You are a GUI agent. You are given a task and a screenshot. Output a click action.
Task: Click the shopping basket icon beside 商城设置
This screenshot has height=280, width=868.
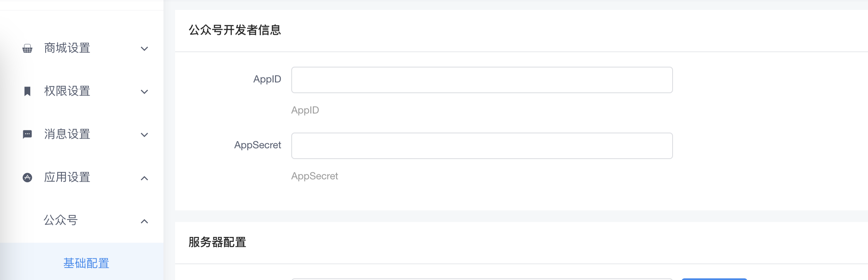[27, 48]
